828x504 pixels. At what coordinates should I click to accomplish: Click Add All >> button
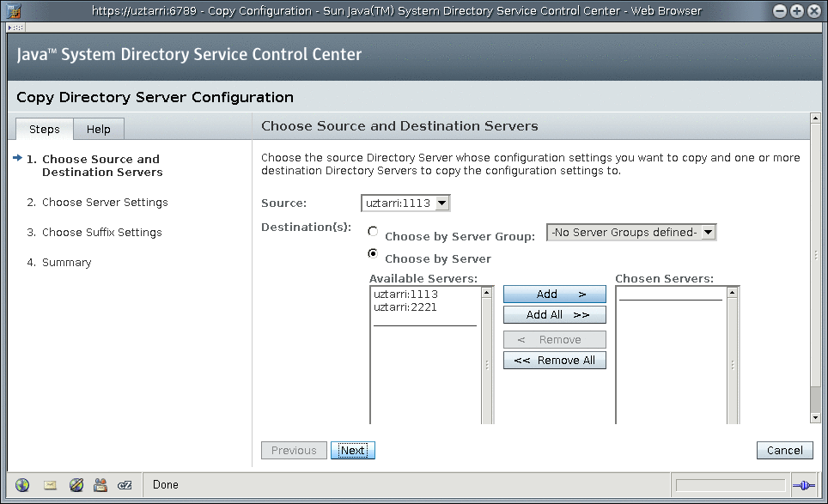(555, 315)
